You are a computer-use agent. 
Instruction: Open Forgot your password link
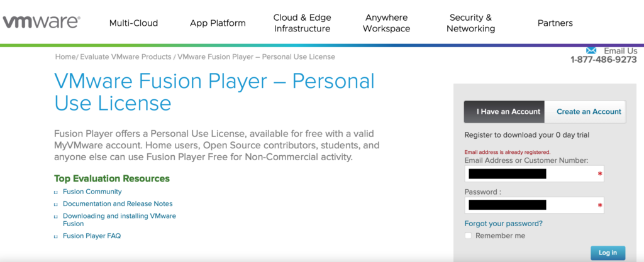[503, 224]
